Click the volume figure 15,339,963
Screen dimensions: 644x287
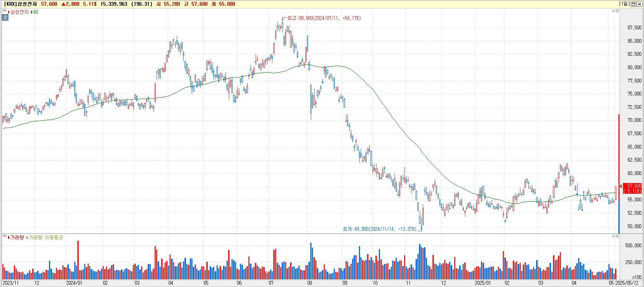pos(114,4)
